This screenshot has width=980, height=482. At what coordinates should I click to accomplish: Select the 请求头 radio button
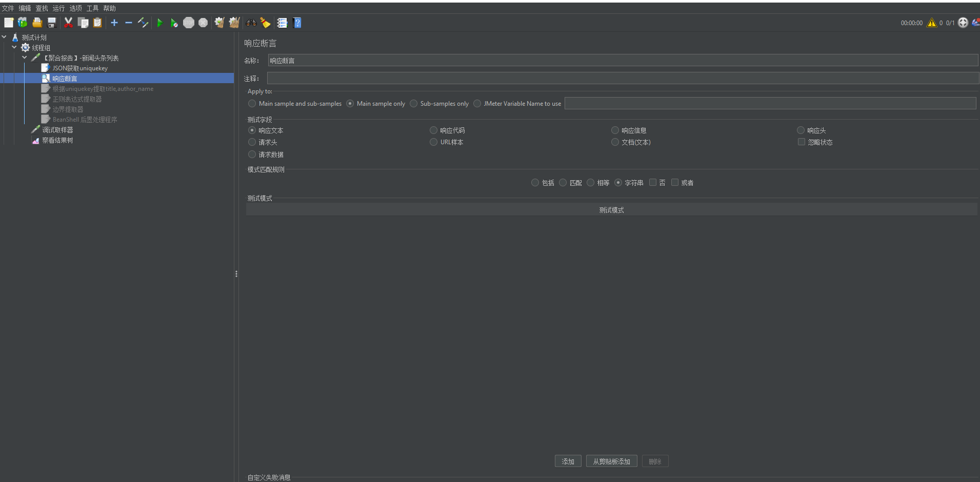(252, 142)
